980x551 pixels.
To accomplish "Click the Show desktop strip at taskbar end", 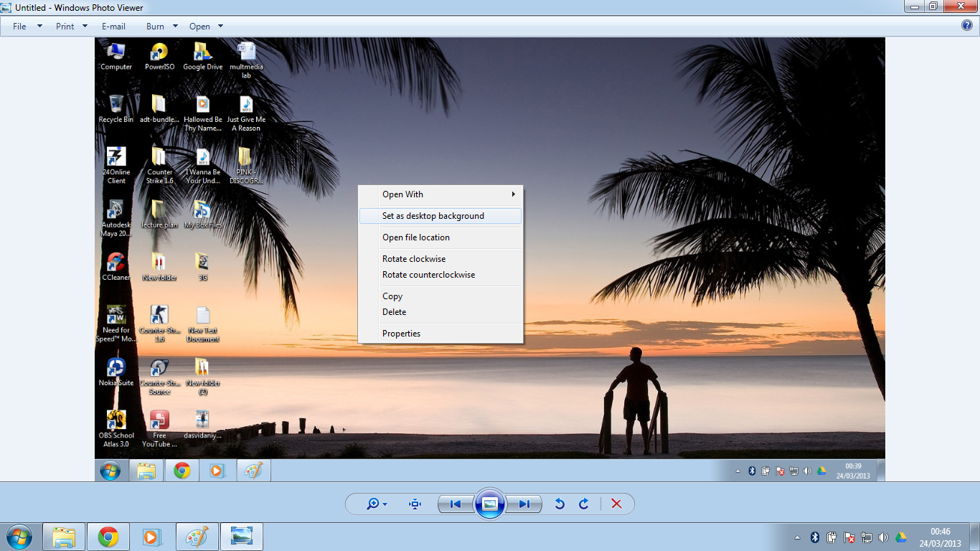I will (x=974, y=537).
